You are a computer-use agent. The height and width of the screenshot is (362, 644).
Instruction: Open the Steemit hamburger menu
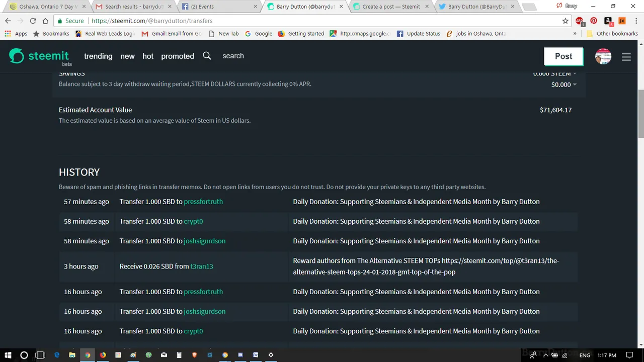pyautogui.click(x=626, y=57)
